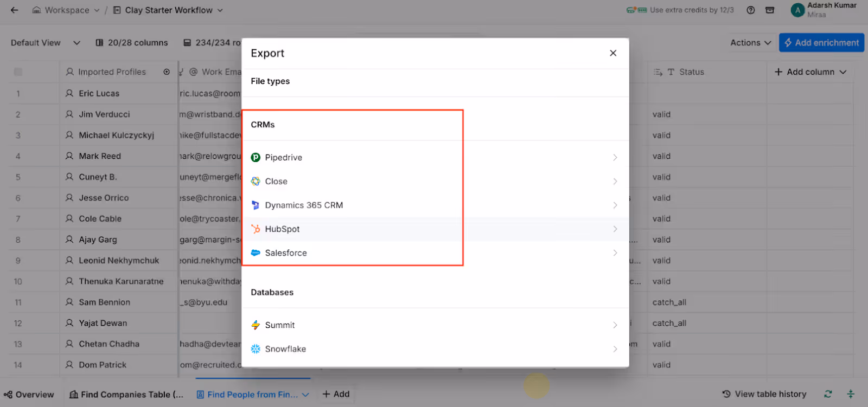Select Pipedrive as export destination
The image size is (868, 407).
click(x=435, y=158)
